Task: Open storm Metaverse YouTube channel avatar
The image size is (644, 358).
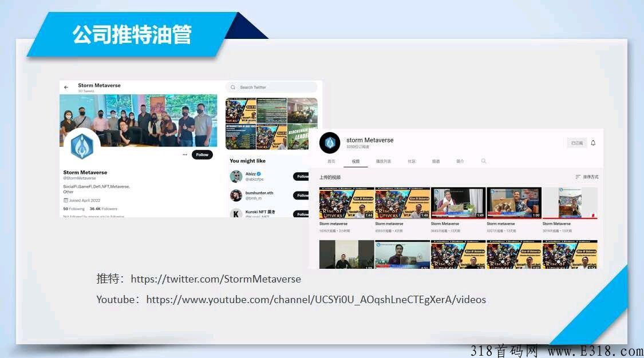Action: pos(330,143)
